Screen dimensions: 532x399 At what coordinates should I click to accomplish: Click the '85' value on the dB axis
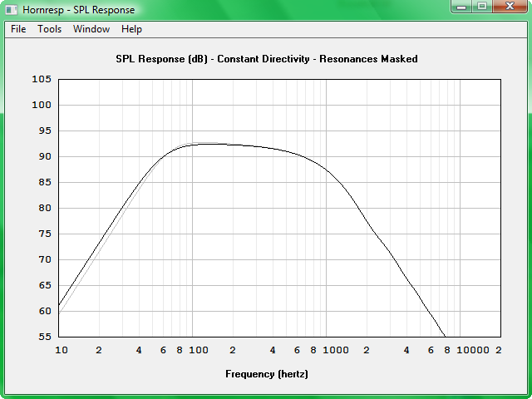pos(45,182)
